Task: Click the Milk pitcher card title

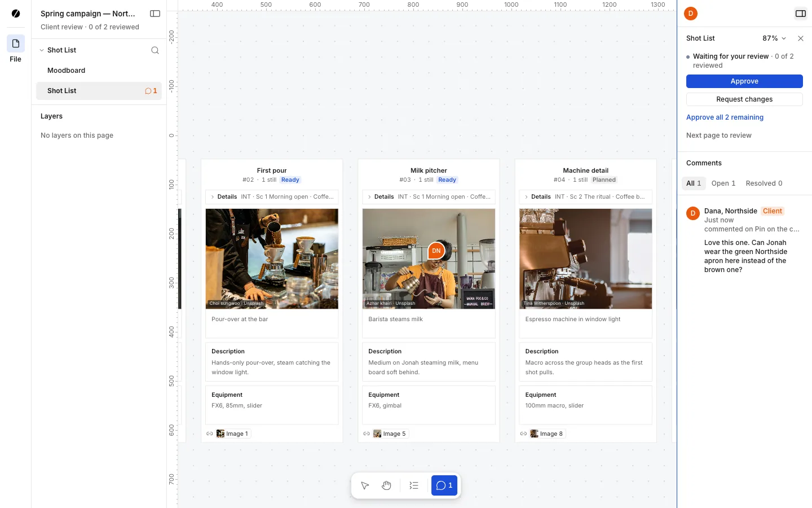Action: 429,170
